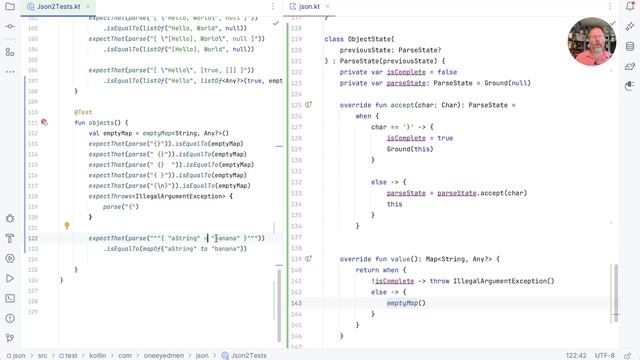Viewport: 640px width, 360px height.
Task: Click override gutter icon on line 125
Action: [309, 105]
